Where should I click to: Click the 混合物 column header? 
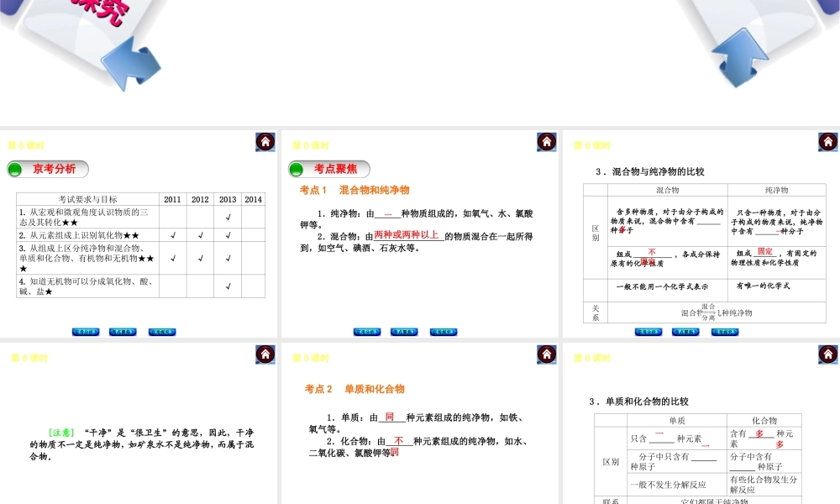click(x=668, y=190)
